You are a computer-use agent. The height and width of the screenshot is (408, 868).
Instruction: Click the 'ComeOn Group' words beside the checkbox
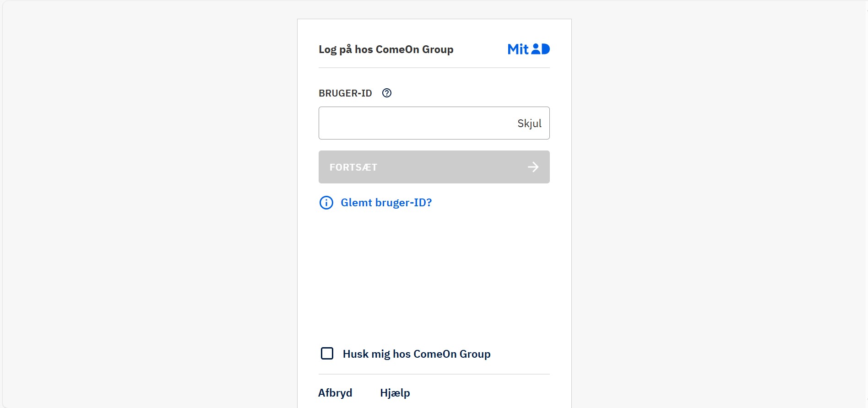[x=452, y=354]
